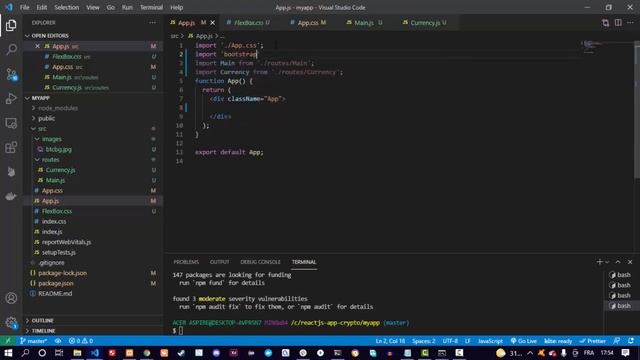
Task: Close the App.js editor tab
Action: [x=212, y=22]
